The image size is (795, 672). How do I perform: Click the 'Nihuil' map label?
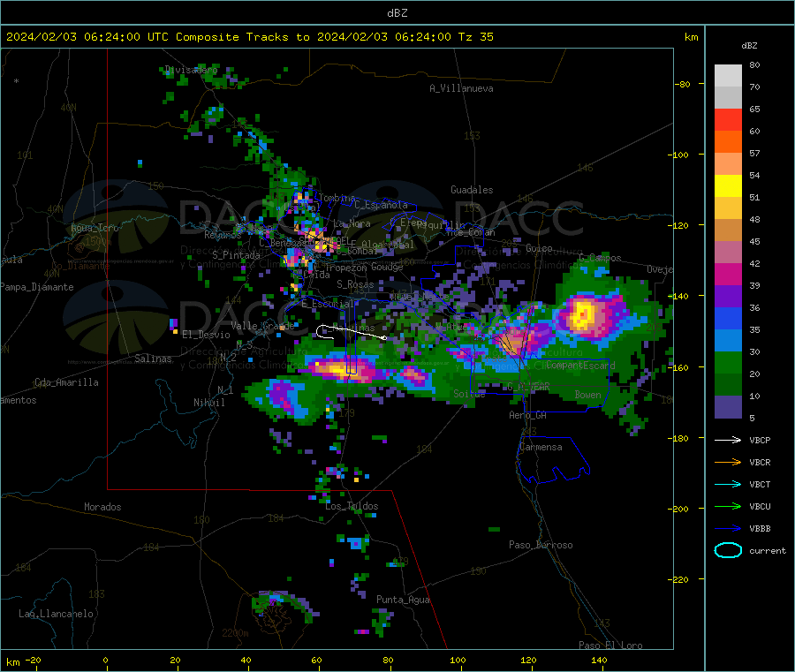coord(208,403)
